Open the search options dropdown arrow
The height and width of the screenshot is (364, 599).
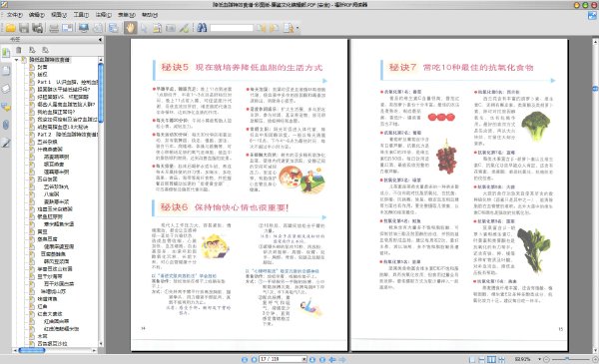(x=298, y=28)
